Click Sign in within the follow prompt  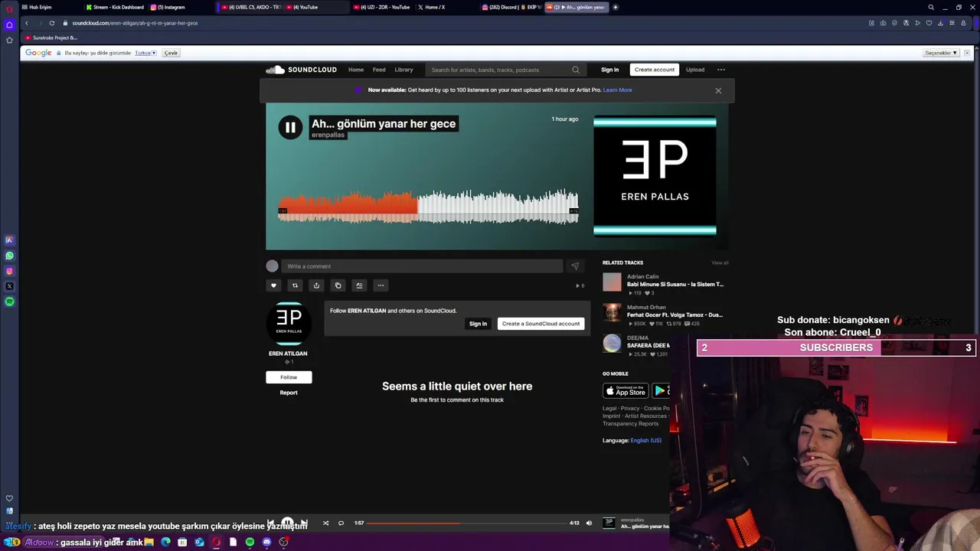[478, 324]
